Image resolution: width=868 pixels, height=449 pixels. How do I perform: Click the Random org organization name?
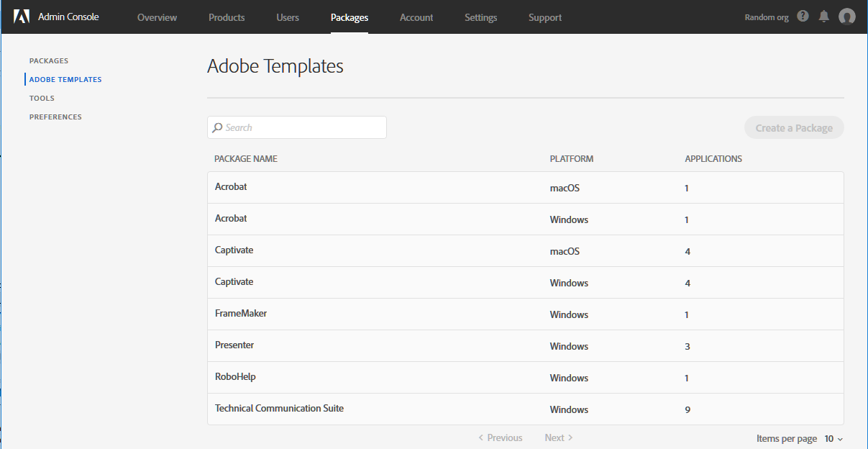[x=767, y=17]
